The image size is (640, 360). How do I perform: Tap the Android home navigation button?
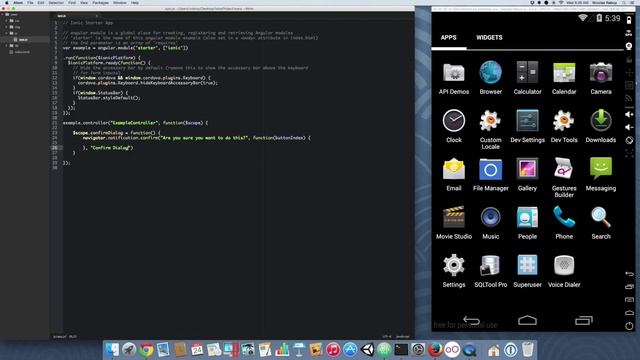point(527,320)
